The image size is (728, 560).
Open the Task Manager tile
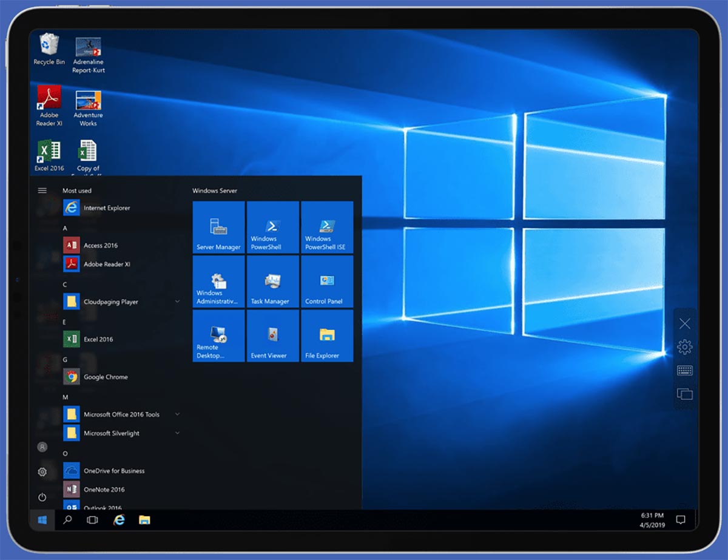tap(272, 282)
